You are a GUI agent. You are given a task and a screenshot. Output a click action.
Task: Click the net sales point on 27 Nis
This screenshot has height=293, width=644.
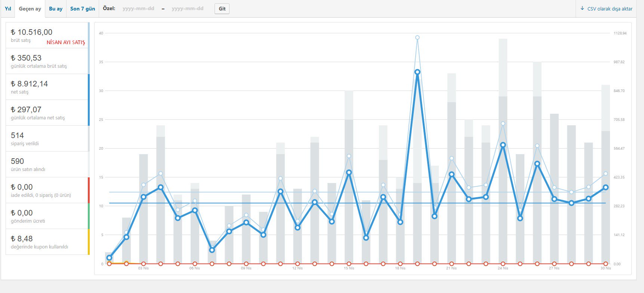click(554, 199)
